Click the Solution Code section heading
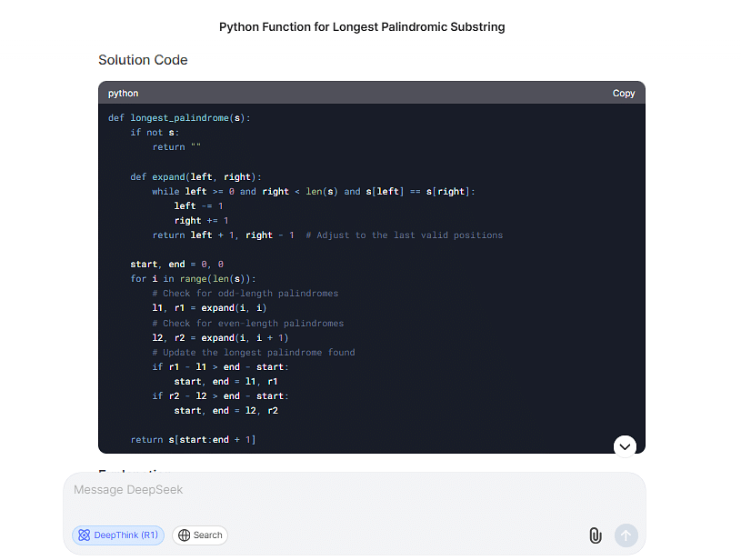Viewport: 741px width, 560px height. click(x=143, y=60)
